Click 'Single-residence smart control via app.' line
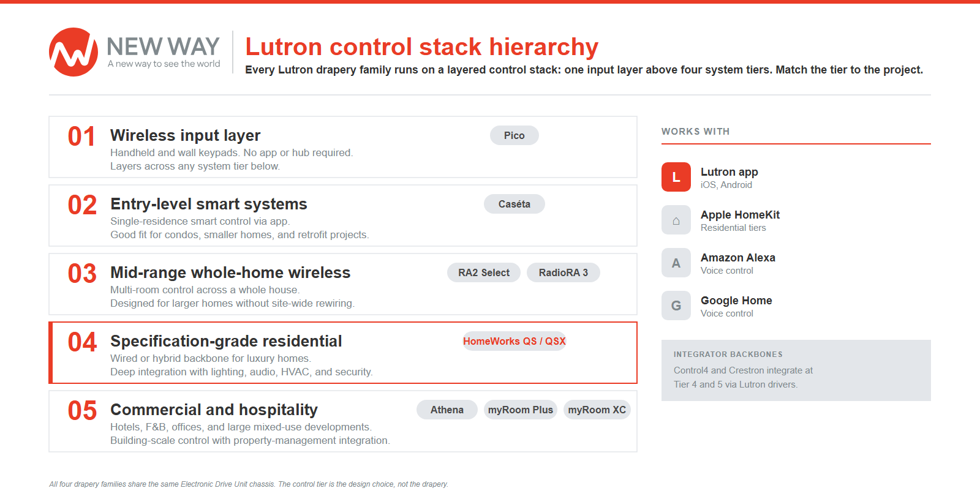 tap(200, 222)
